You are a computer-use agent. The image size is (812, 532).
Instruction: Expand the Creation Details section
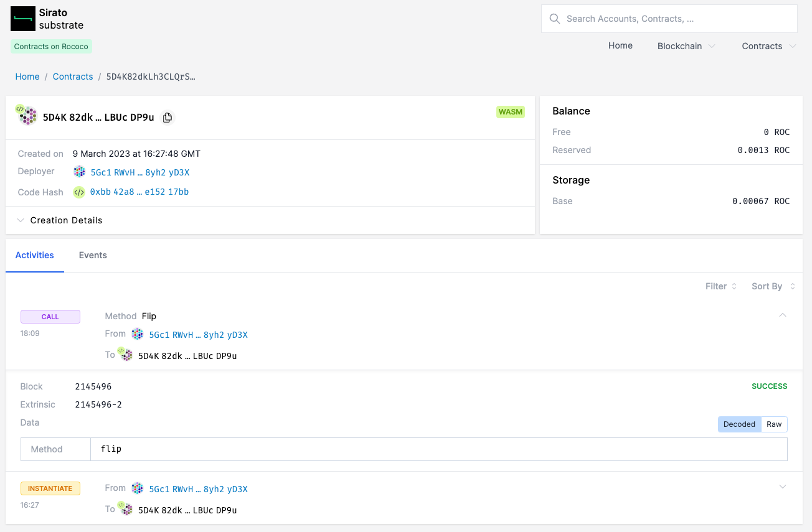tap(66, 220)
